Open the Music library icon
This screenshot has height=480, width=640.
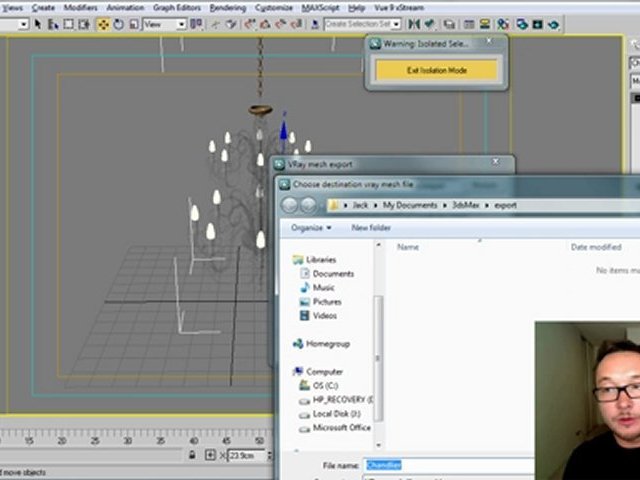303,287
